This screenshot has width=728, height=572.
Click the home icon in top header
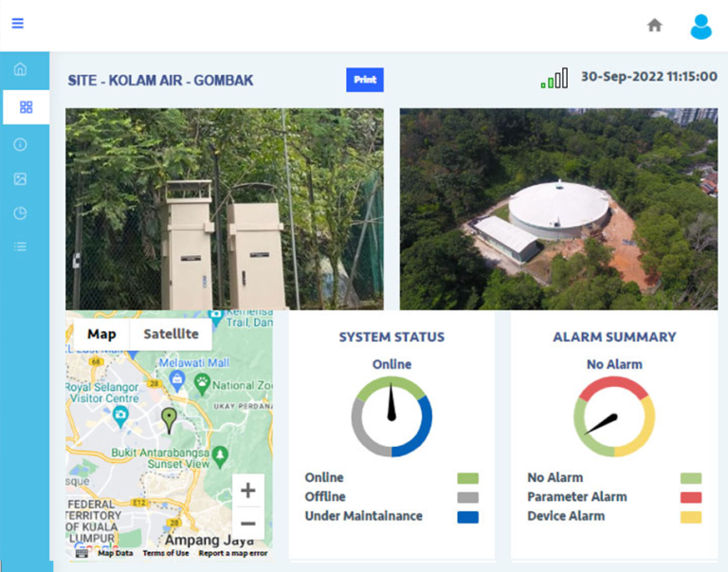654,26
